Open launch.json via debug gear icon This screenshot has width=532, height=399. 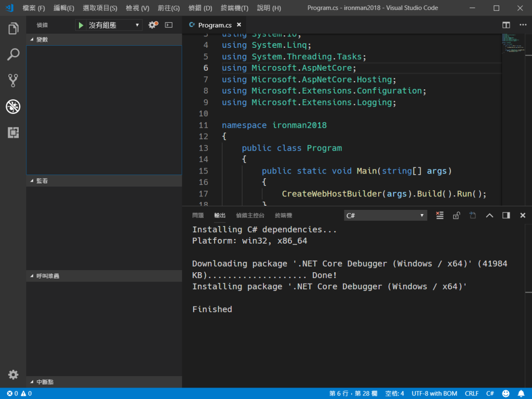pos(153,25)
